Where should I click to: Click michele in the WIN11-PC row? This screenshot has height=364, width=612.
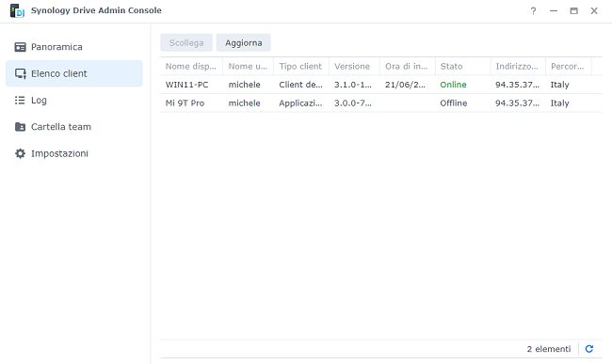[245, 85]
